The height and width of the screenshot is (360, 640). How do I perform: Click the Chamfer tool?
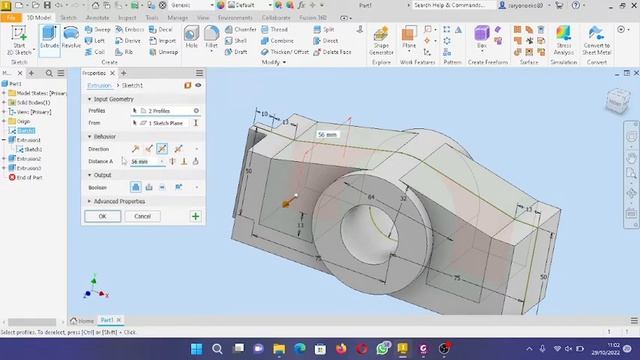click(241, 29)
